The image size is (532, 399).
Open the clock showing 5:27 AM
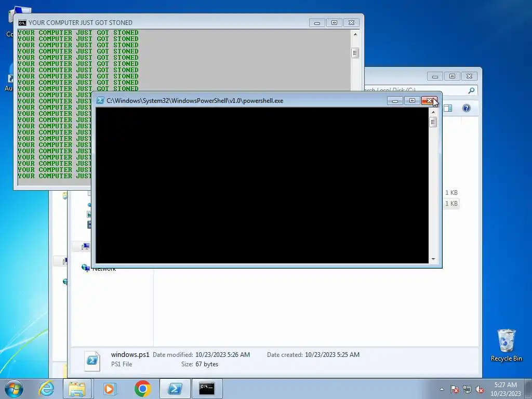pyautogui.click(x=506, y=389)
